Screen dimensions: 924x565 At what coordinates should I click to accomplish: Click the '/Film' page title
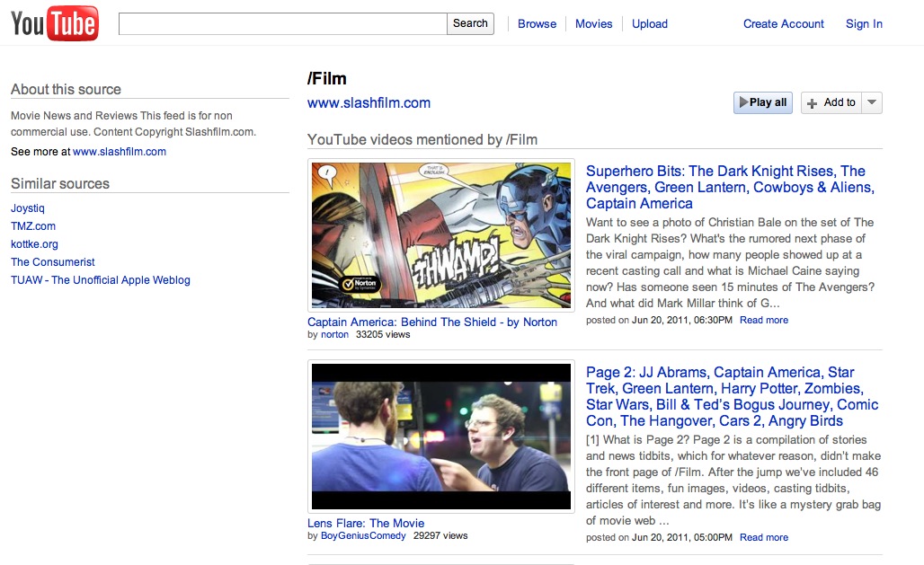pos(326,78)
